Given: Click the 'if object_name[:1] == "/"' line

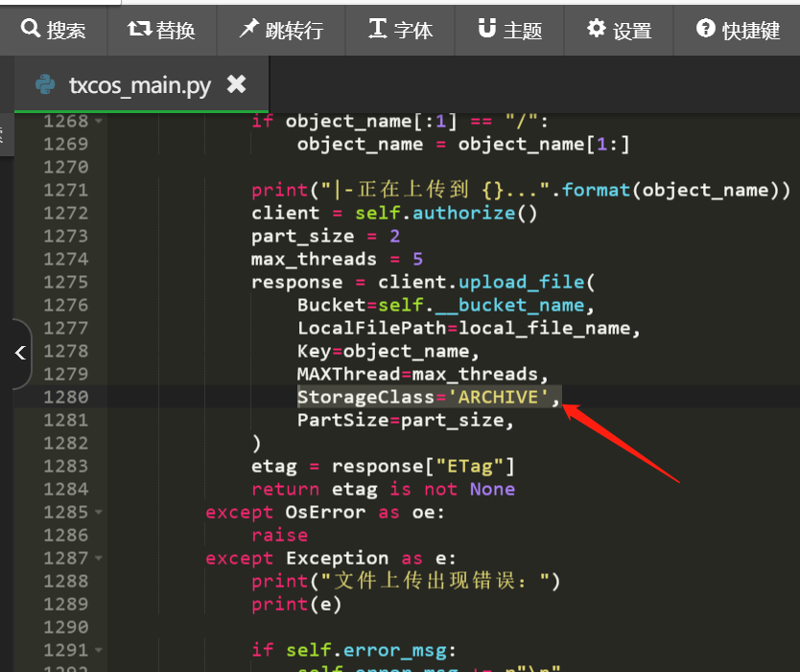Looking at the screenshot, I should 400,122.
